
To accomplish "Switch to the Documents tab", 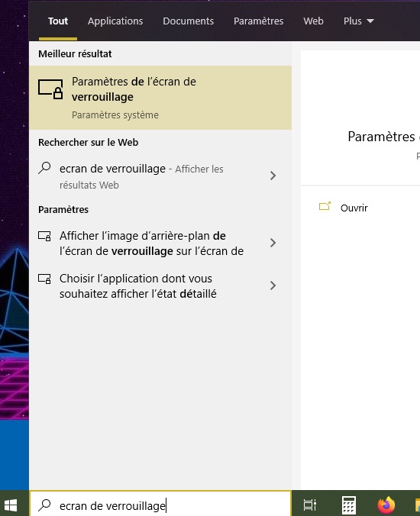I will 189,21.
